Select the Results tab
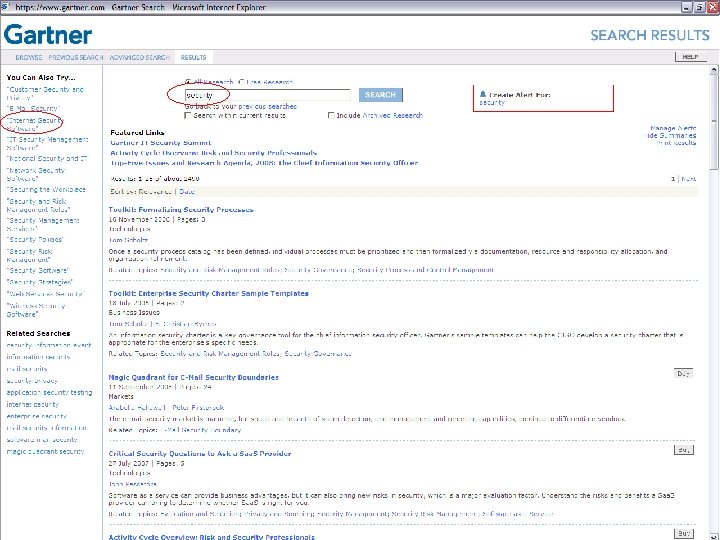 [193, 57]
